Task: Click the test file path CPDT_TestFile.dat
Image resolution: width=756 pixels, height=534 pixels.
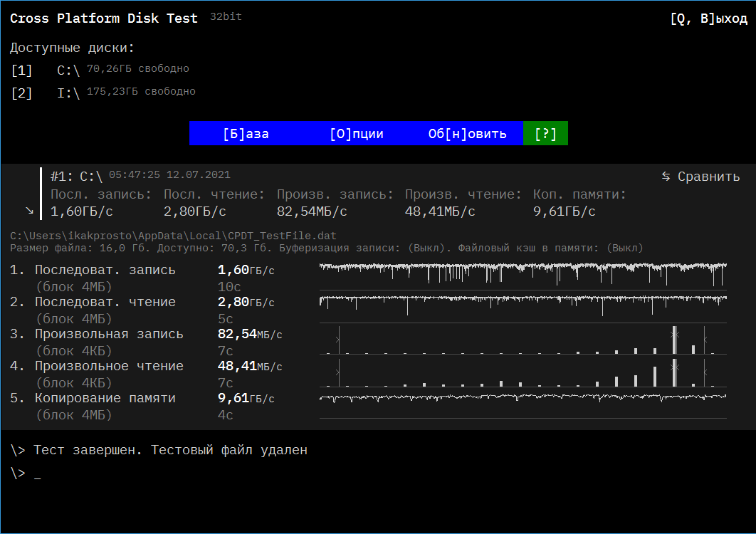Action: click(x=173, y=236)
